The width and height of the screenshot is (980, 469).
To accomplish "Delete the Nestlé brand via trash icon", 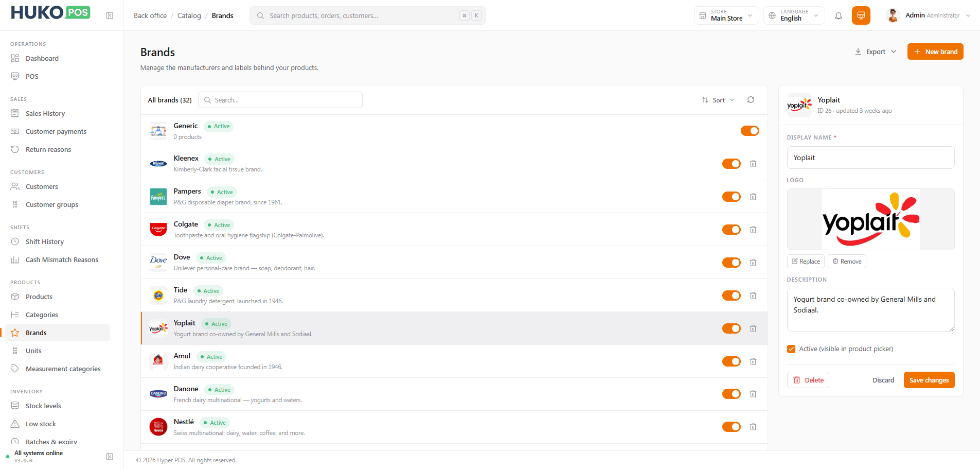I will tap(753, 427).
